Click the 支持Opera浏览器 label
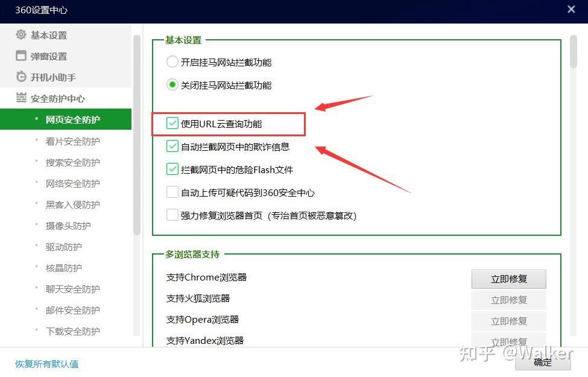The height and width of the screenshot is (377, 588). [x=203, y=319]
